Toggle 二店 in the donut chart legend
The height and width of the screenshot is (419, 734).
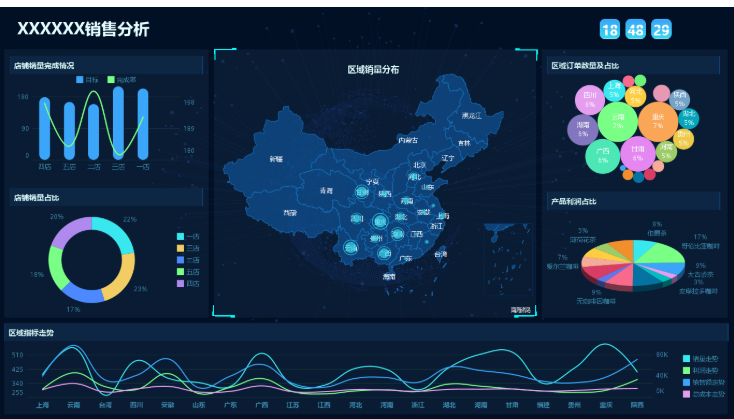point(188,260)
